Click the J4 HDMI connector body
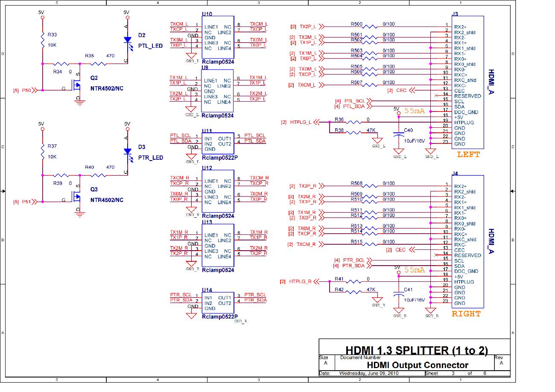The height and width of the screenshot is (392, 555). click(467, 241)
